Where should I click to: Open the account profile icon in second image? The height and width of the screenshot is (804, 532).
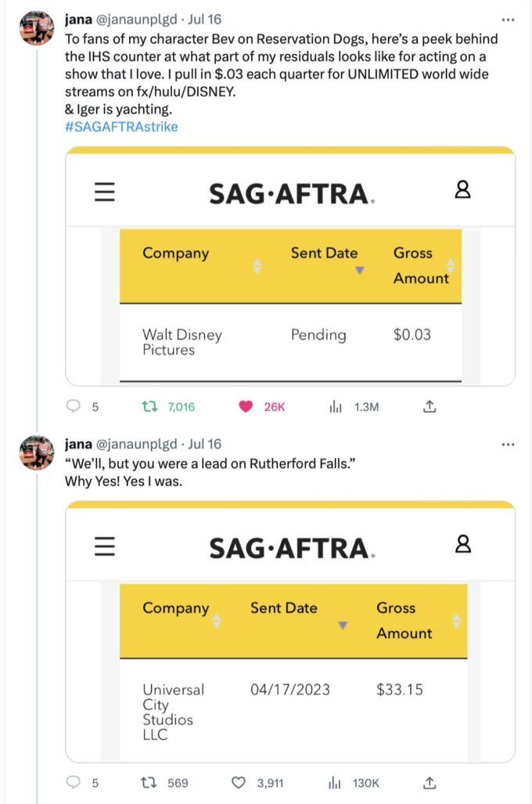tap(463, 543)
